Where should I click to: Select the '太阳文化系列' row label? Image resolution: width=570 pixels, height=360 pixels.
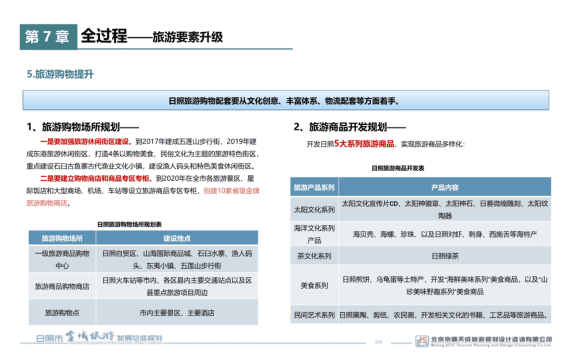pos(314,209)
